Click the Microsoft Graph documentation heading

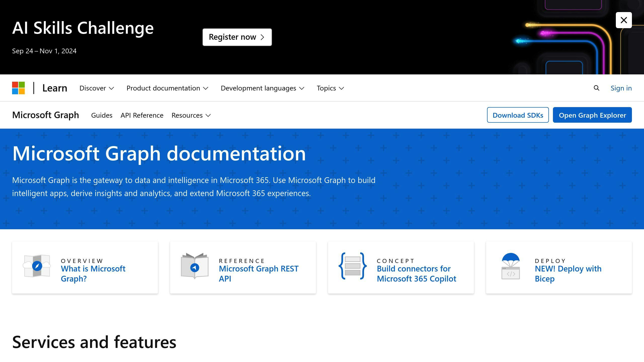159,153
